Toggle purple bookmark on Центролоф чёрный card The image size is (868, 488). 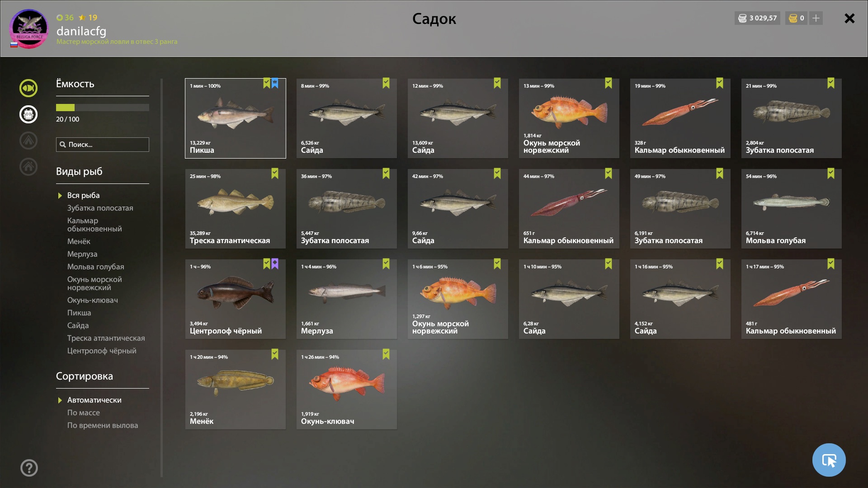275,264
